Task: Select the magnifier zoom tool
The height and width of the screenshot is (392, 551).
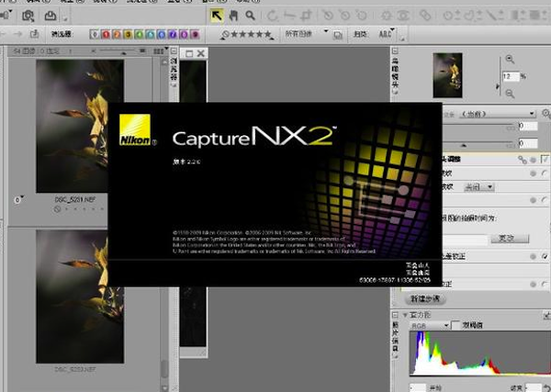Action: 250,16
